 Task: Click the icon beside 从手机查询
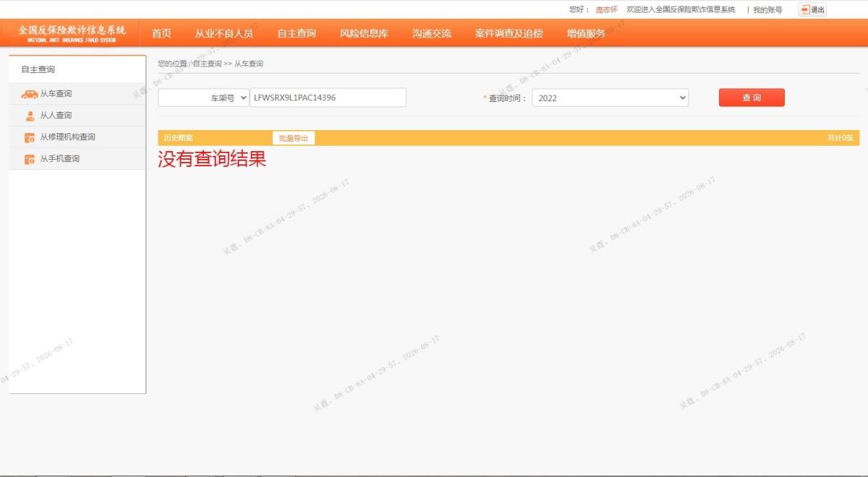tap(30, 159)
